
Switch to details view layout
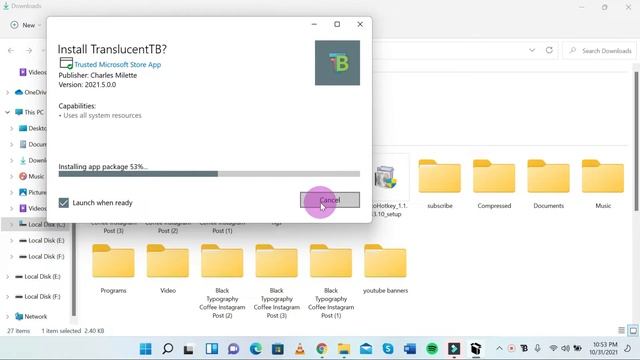621,330
